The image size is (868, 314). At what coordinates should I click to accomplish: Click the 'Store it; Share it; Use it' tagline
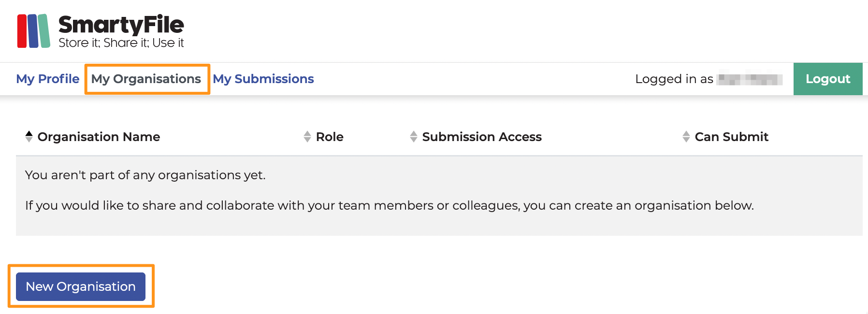[x=121, y=43]
